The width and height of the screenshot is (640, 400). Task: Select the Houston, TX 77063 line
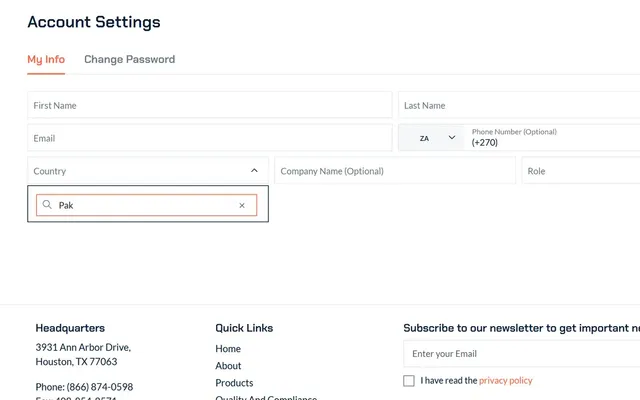pyautogui.click(x=76, y=362)
